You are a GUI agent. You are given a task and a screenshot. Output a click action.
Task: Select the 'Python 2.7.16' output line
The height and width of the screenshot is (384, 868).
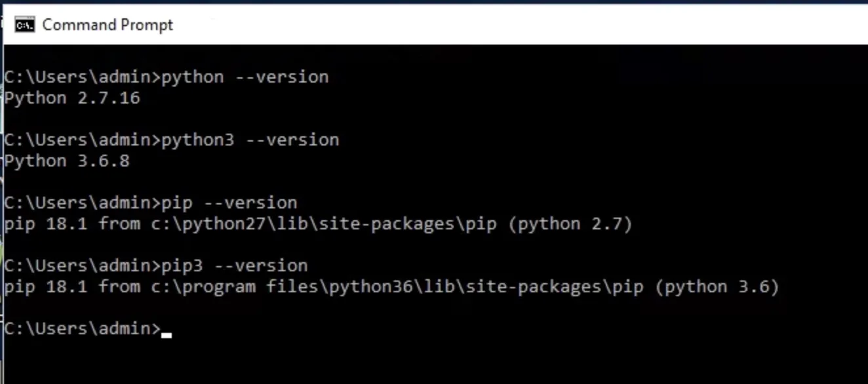72,98
